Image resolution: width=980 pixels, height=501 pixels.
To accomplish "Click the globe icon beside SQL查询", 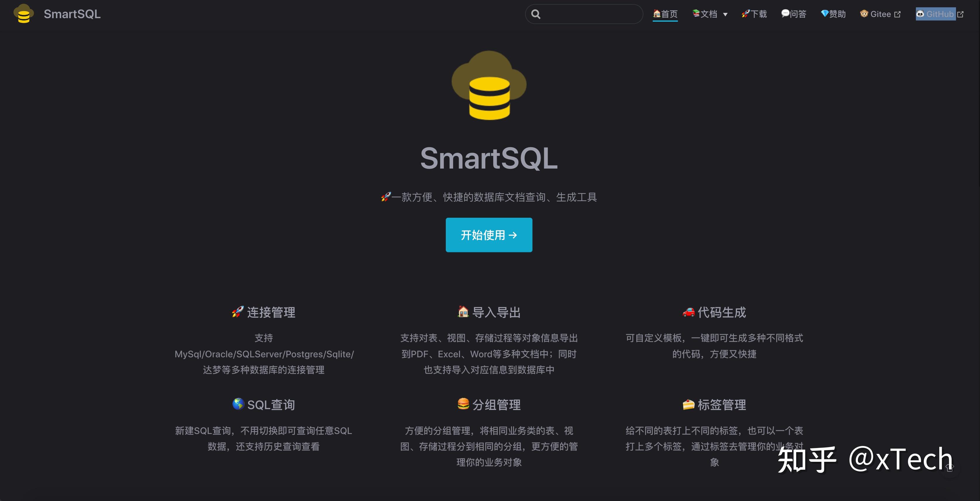I will click(238, 404).
